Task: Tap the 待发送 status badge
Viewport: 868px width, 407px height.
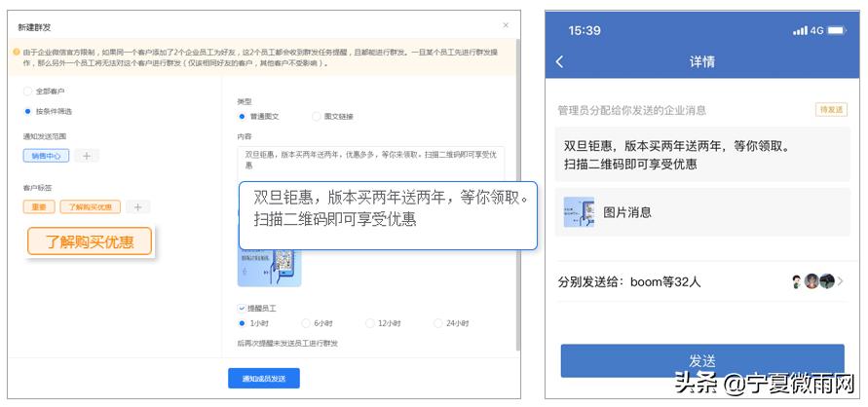Action: click(x=831, y=109)
